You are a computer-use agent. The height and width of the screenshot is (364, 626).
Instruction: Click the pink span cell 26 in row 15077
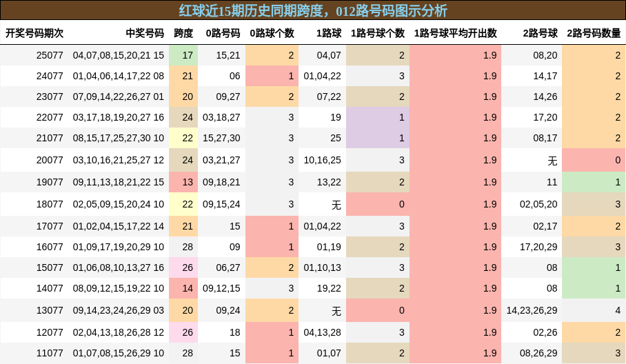(183, 267)
